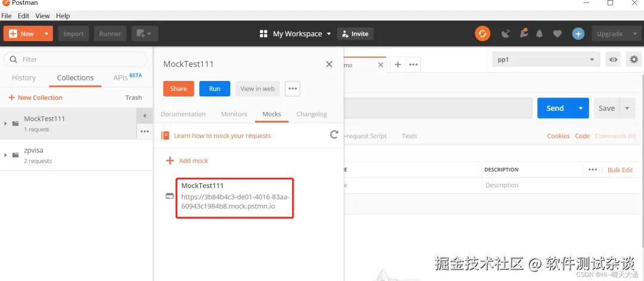
Task: Click the New button
Action: pyautogui.click(x=21, y=34)
